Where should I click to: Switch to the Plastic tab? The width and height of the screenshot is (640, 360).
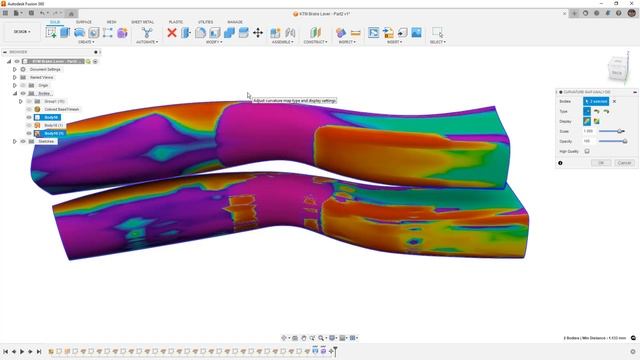(176, 22)
